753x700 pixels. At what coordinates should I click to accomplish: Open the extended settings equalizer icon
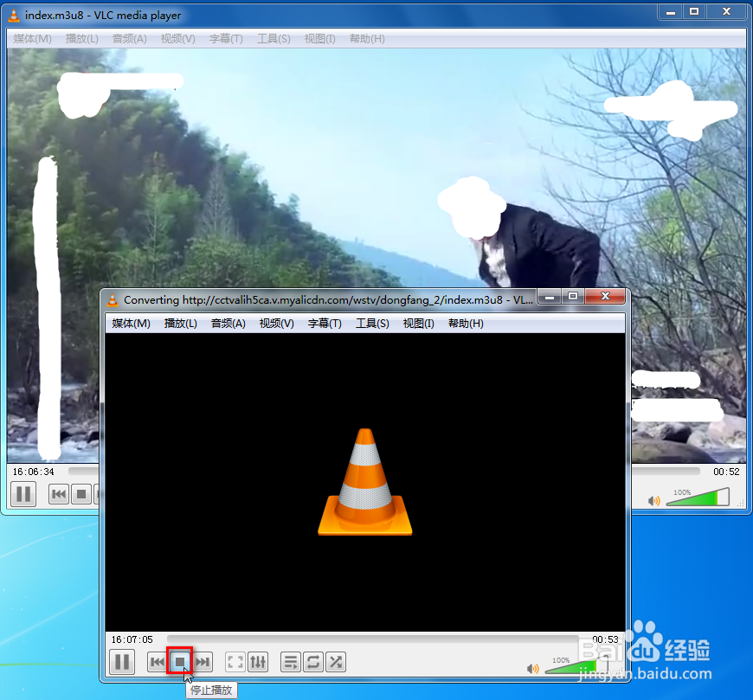click(x=257, y=662)
